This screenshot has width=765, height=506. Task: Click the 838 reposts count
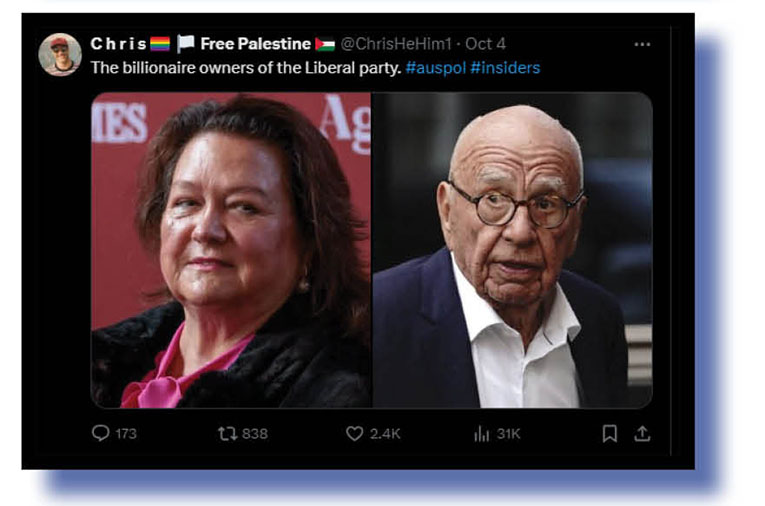(255, 434)
